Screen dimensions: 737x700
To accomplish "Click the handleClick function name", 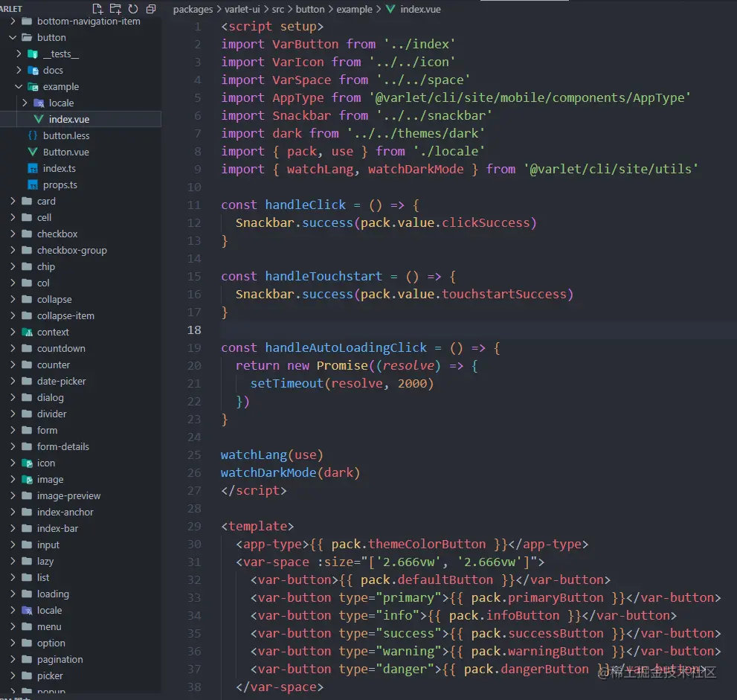I will 306,205.
